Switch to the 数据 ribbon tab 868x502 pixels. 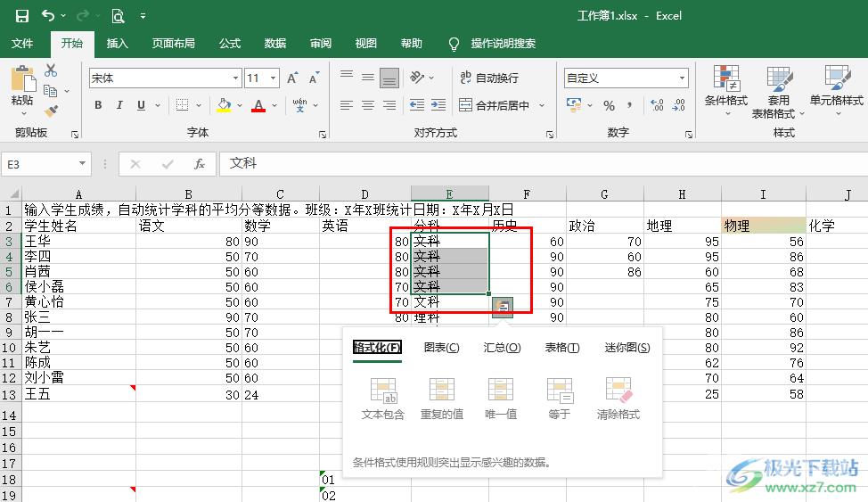(275, 43)
